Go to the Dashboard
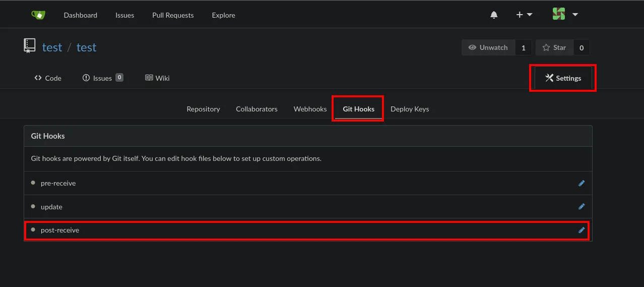 point(81,15)
